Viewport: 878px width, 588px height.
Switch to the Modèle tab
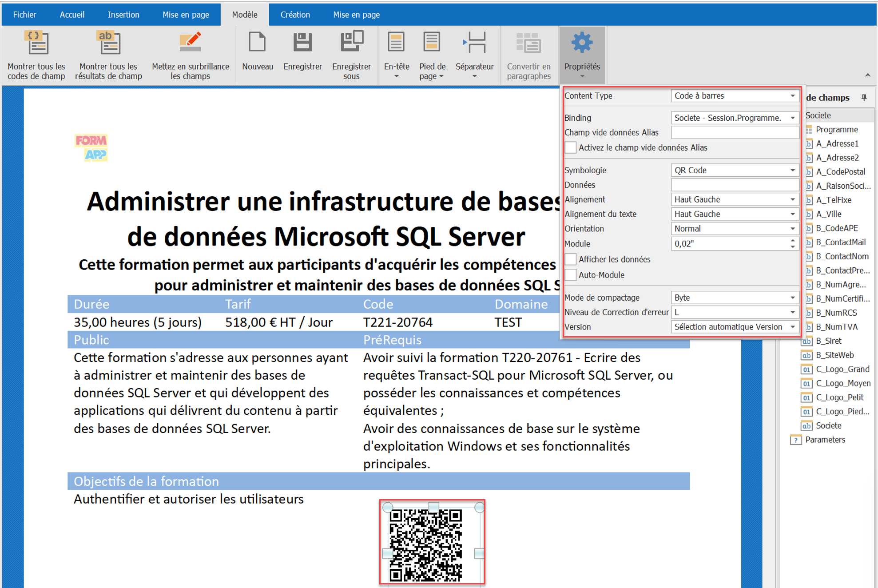245,15
